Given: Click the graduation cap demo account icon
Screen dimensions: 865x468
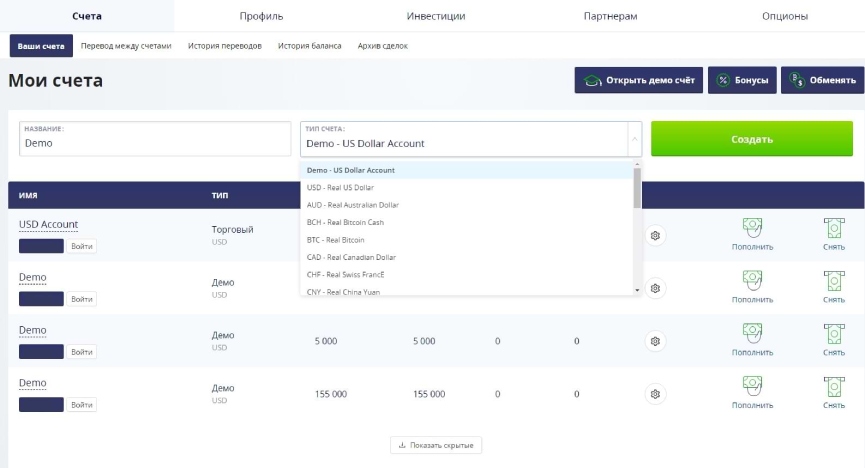Looking at the screenshot, I should [x=592, y=81].
